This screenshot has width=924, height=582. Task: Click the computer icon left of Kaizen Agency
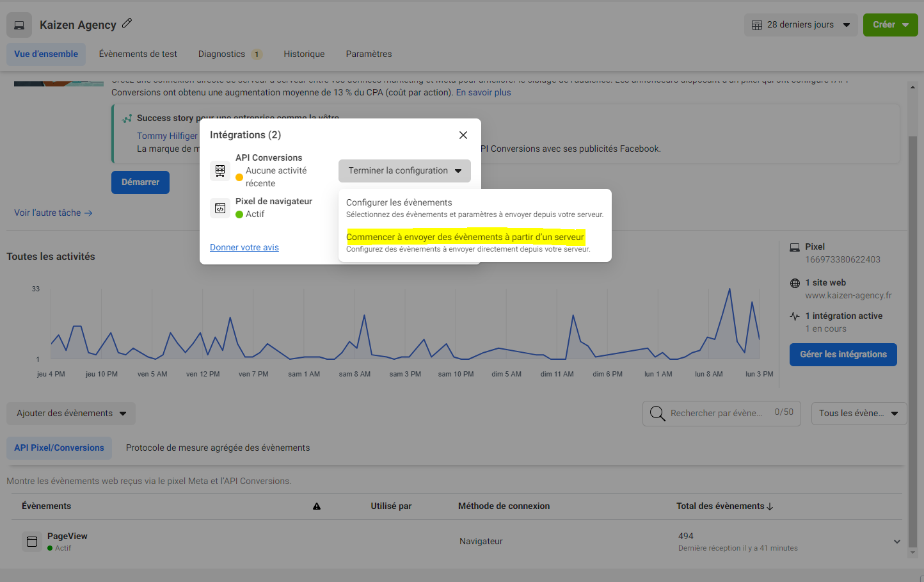click(19, 25)
